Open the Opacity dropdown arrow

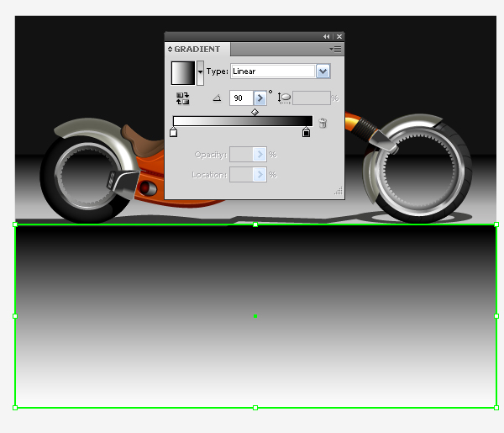click(x=260, y=155)
